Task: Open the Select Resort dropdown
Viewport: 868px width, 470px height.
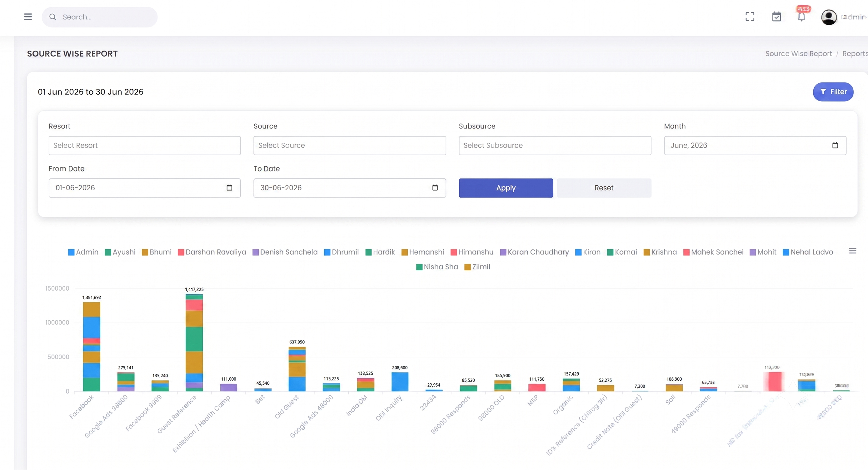Action: tap(145, 146)
